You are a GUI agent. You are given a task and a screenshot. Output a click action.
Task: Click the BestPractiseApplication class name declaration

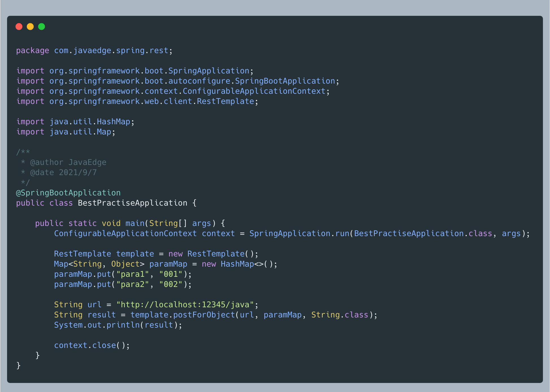tap(132, 203)
